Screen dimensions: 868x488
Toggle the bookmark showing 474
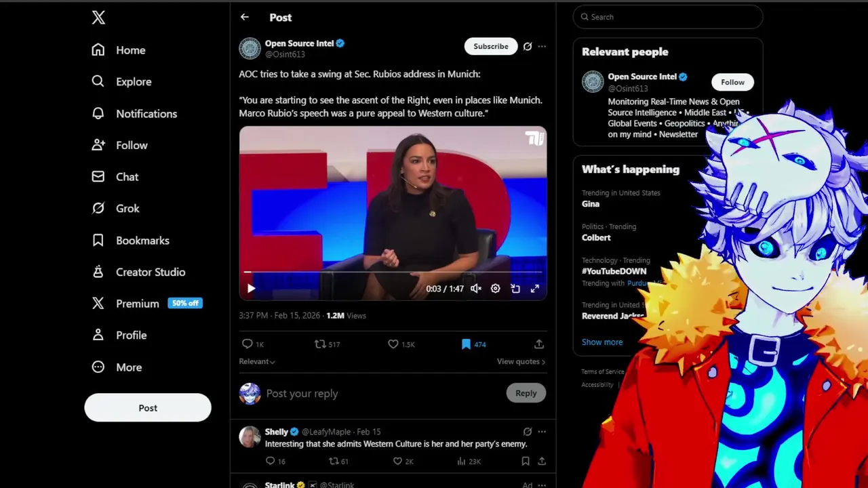point(473,344)
